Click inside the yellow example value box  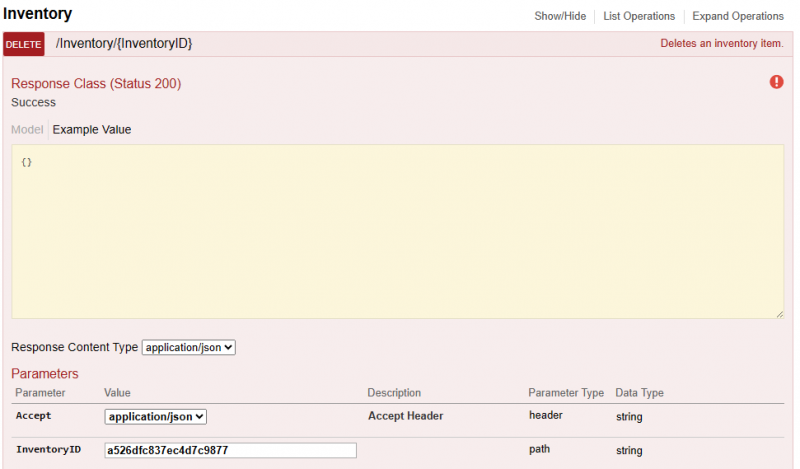point(397,231)
